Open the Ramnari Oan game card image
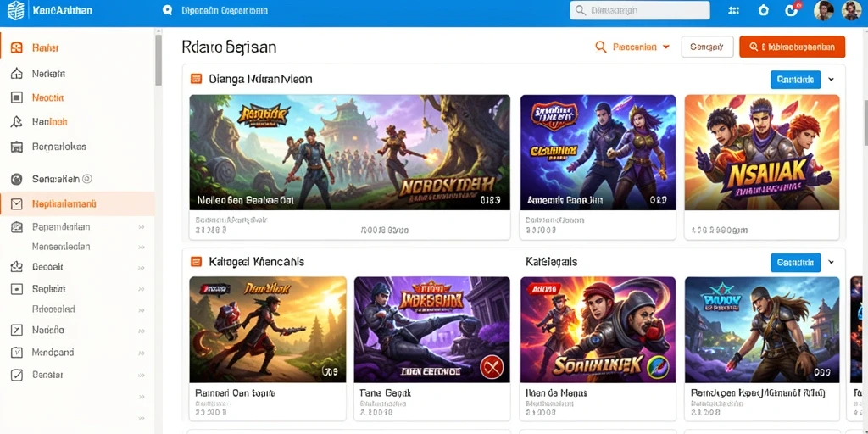868x434 pixels. tap(268, 330)
